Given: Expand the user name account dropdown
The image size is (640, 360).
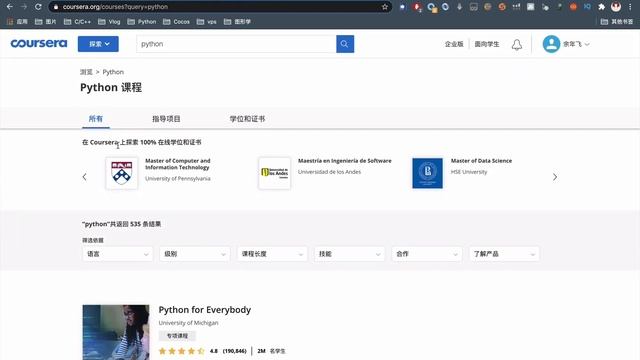Looking at the screenshot, I should tap(576, 44).
